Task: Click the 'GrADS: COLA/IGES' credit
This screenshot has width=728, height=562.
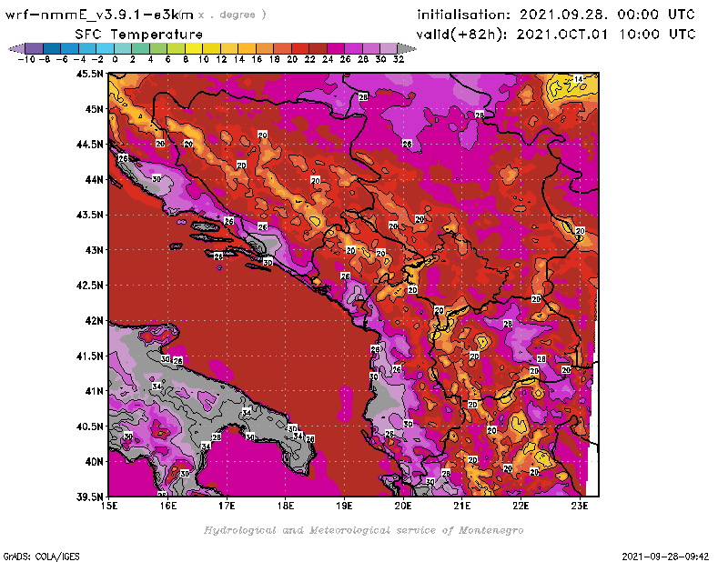Action: click(41, 557)
